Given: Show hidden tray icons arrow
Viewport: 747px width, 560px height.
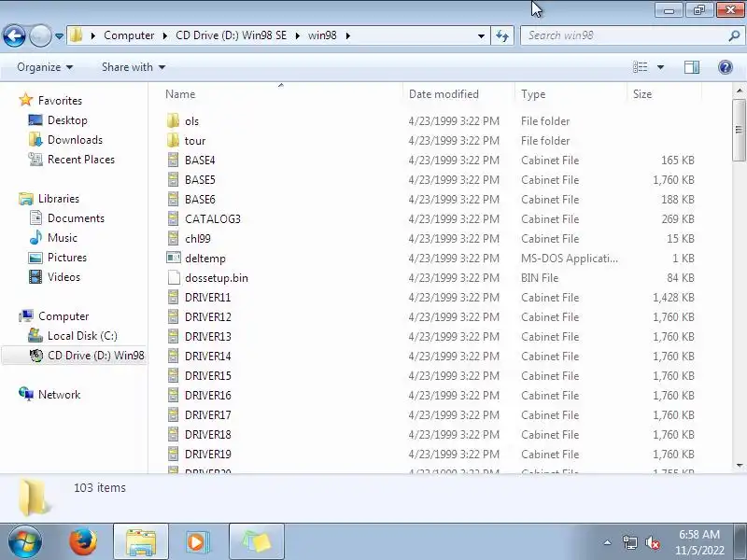Looking at the screenshot, I should [607, 542].
